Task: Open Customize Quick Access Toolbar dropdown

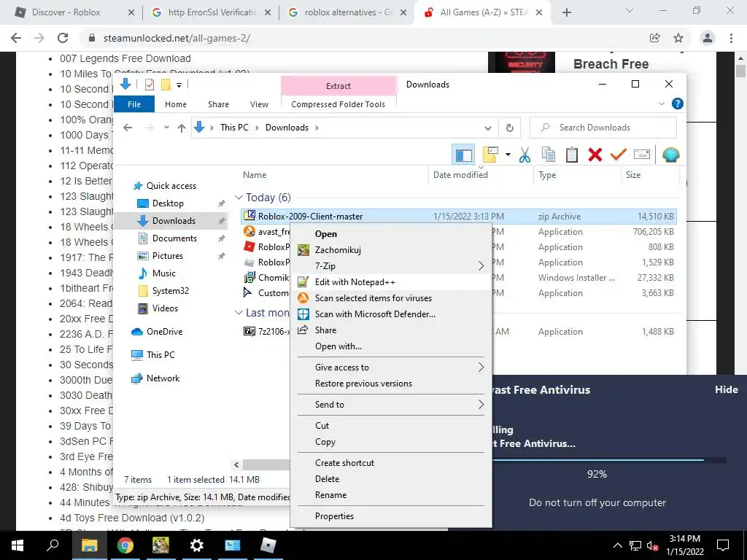Action: pyautogui.click(x=179, y=85)
